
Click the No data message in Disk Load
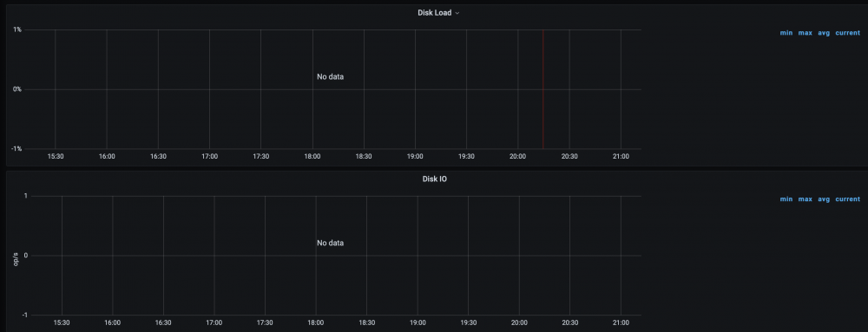(x=330, y=77)
